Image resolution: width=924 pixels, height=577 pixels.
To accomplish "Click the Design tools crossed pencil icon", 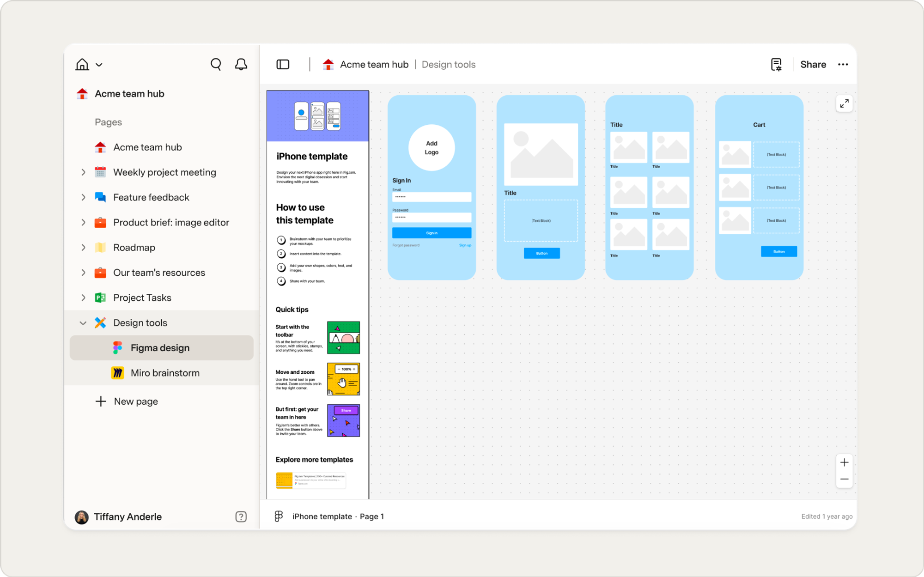I will [x=100, y=323].
